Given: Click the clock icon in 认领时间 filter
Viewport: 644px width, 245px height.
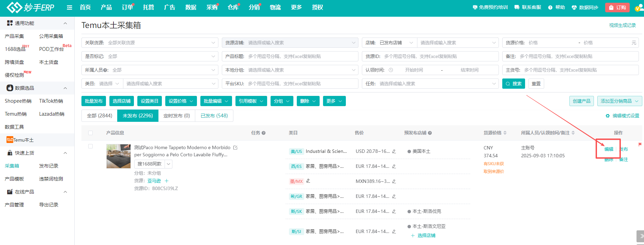Looking at the screenshot, I should pos(391,70).
